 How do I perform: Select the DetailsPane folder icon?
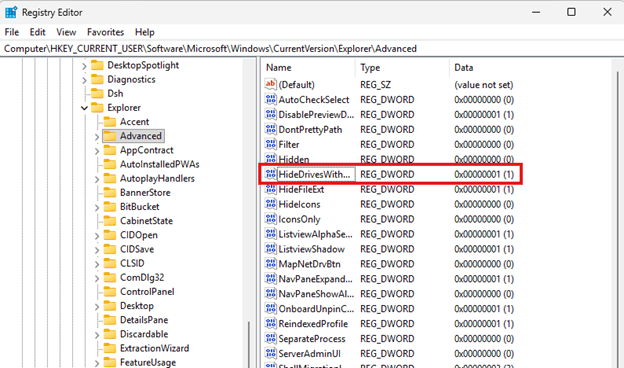pyautogui.click(x=110, y=319)
